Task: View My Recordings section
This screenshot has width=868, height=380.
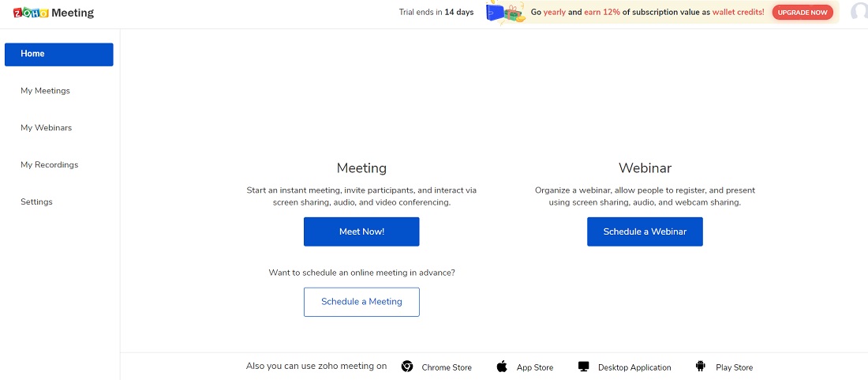Action: 49,165
